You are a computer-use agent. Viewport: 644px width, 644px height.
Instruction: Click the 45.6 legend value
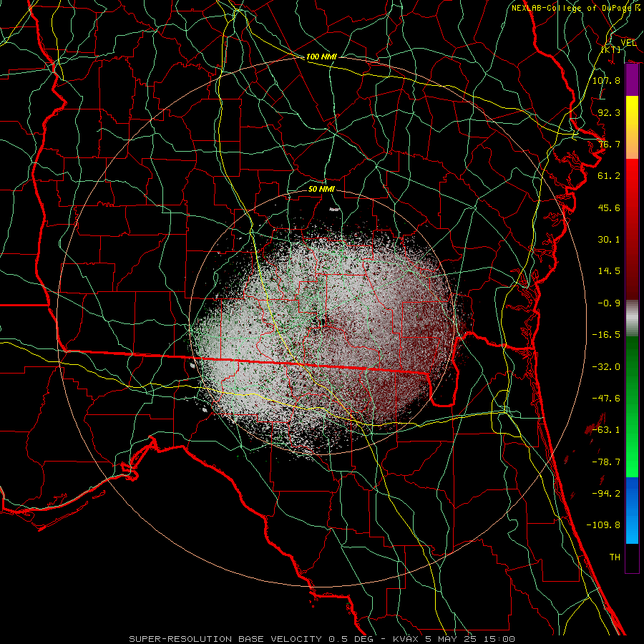609,208
